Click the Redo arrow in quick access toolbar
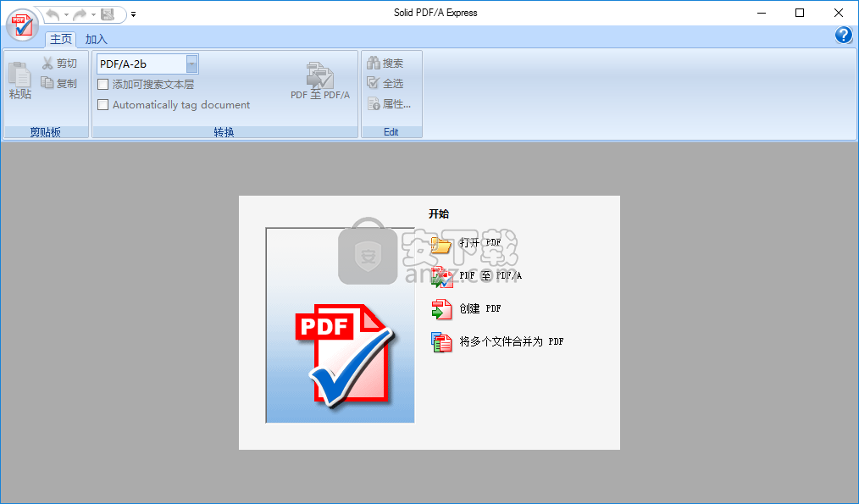The width and height of the screenshot is (859, 504). [80, 14]
